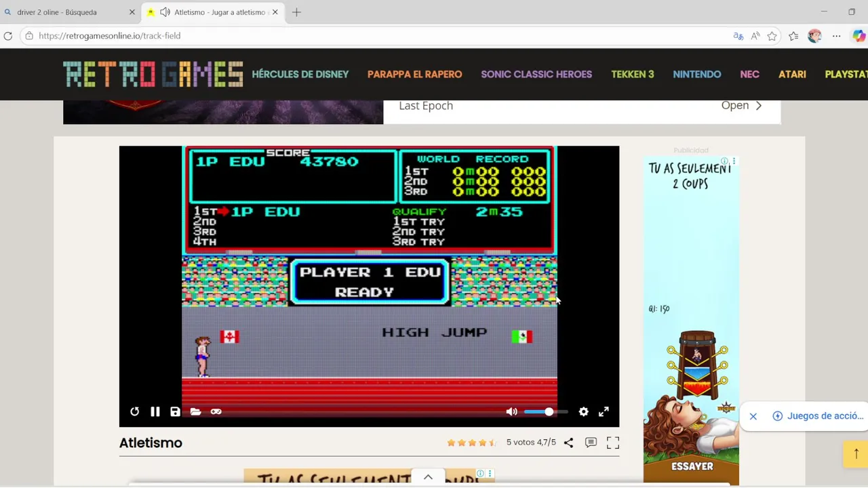The image size is (868, 488).
Task: Share the Atletismo game
Action: coord(568,443)
